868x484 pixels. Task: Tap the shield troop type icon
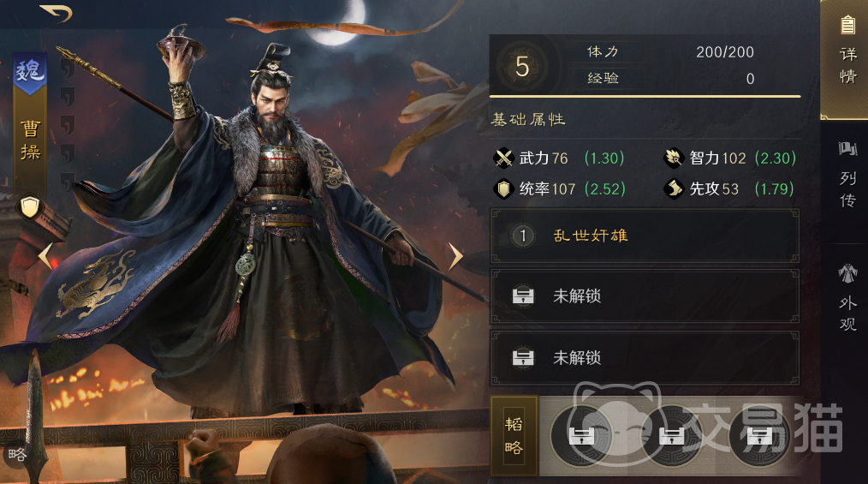[29, 207]
